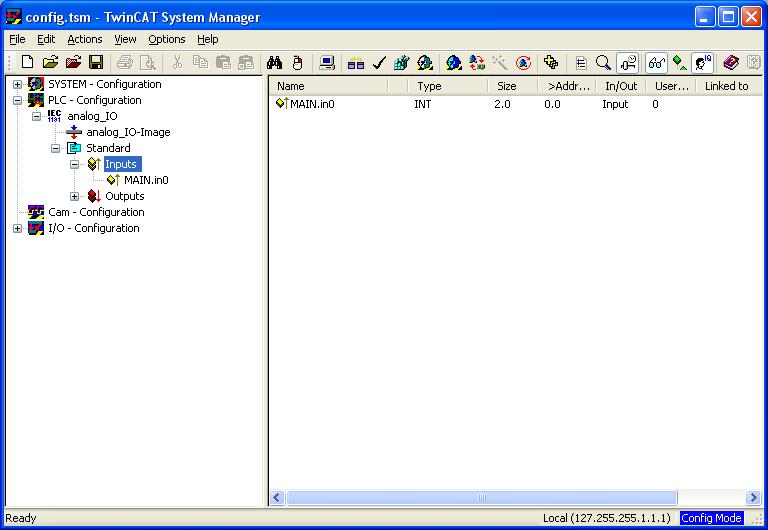
Task: Click the greyed-out printer icon
Action: point(125,62)
